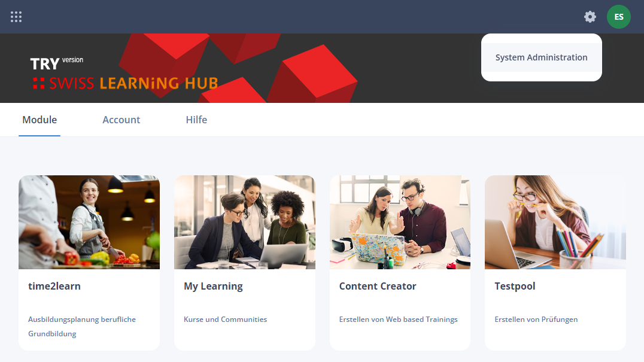
Task: Click the My Learning card image
Action: pyautogui.click(x=244, y=222)
